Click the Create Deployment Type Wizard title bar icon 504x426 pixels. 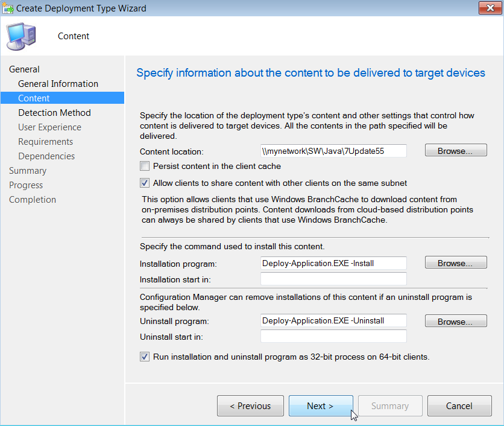coord(8,8)
